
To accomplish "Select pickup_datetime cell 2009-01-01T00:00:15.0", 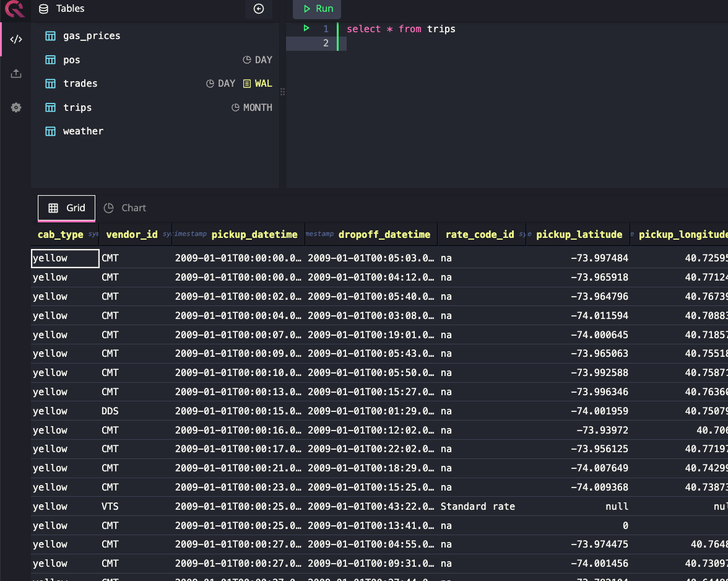I will 238,411.
